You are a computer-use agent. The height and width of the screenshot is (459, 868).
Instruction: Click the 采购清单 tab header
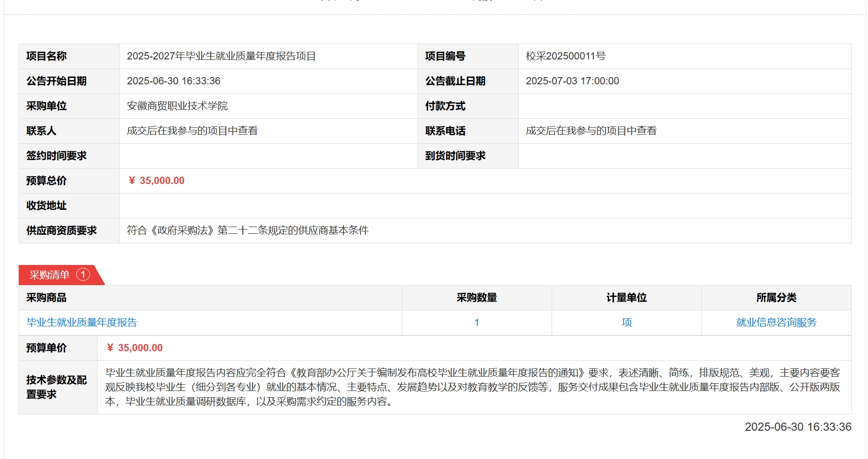click(49, 275)
